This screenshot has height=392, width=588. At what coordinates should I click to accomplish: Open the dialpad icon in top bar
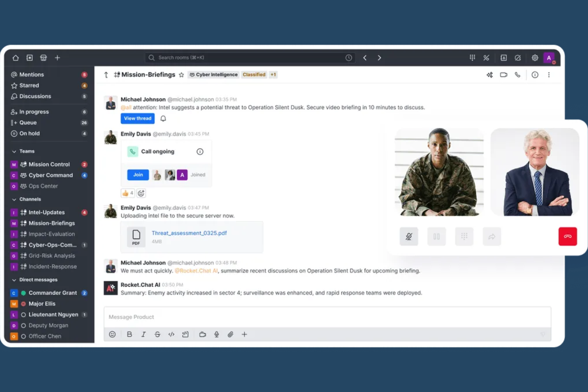[472, 58]
